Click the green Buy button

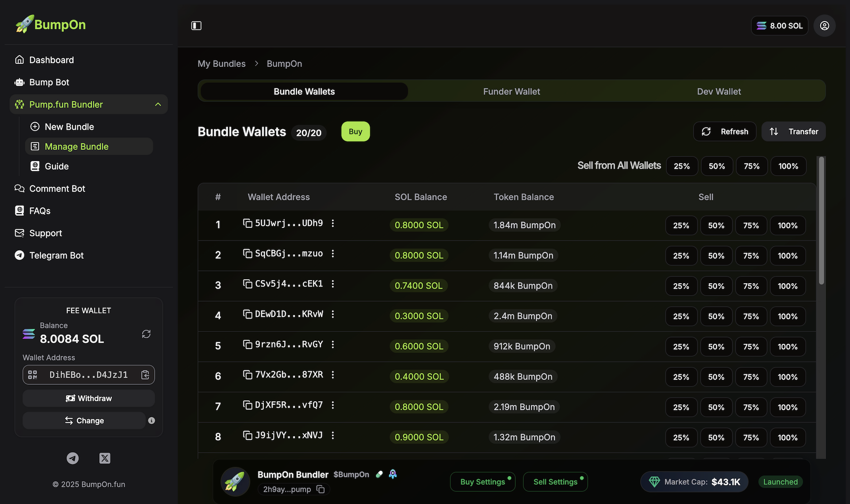[355, 131]
